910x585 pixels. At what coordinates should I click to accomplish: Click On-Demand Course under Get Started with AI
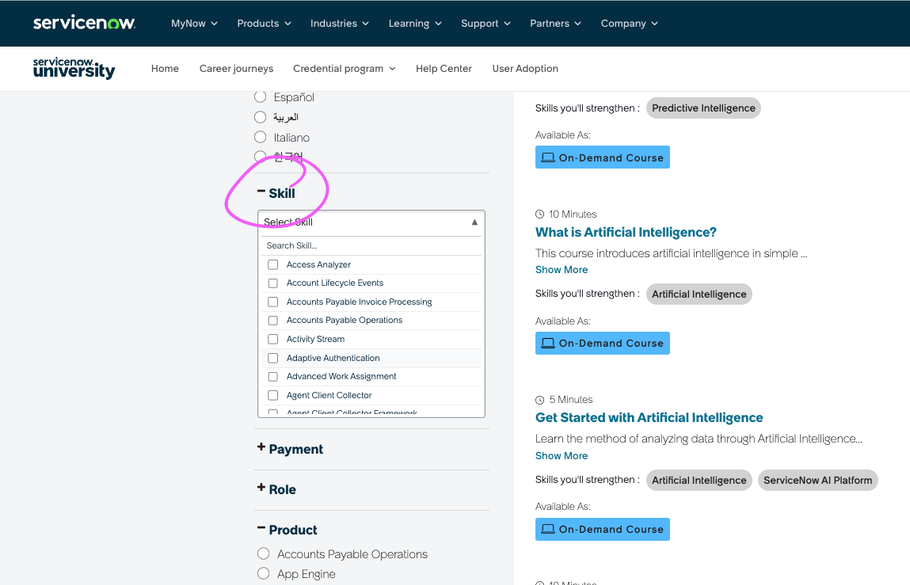[x=602, y=529]
